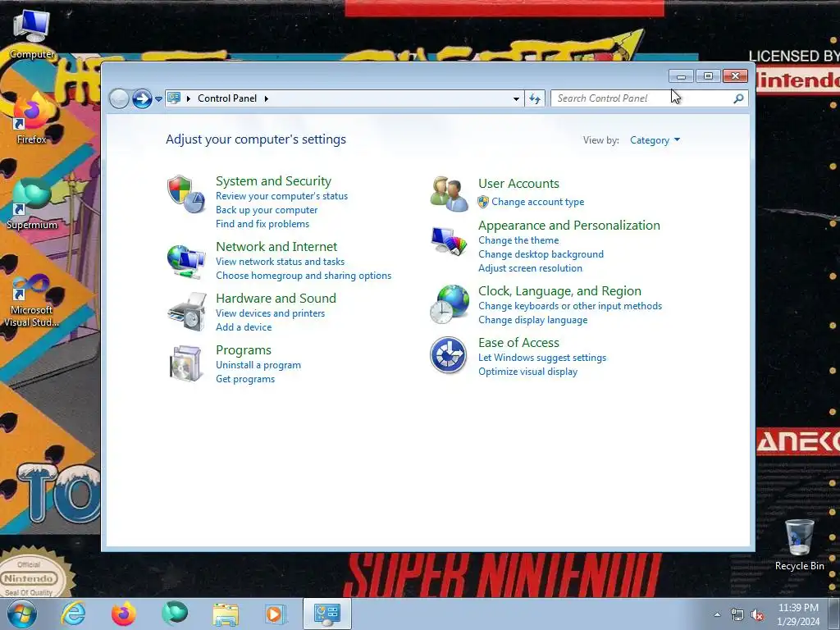
Task: Click View devices and printers
Action: tap(270, 313)
